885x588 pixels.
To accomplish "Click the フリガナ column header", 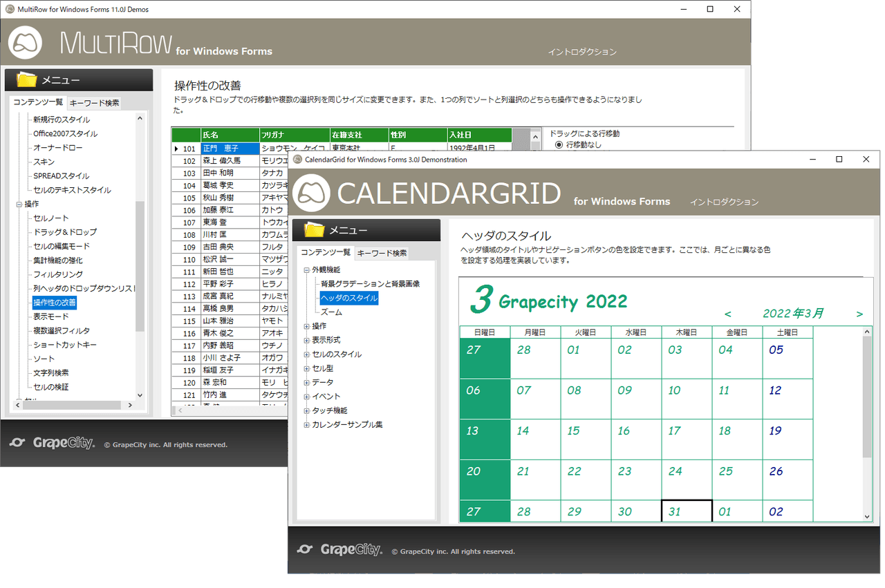I will point(295,135).
